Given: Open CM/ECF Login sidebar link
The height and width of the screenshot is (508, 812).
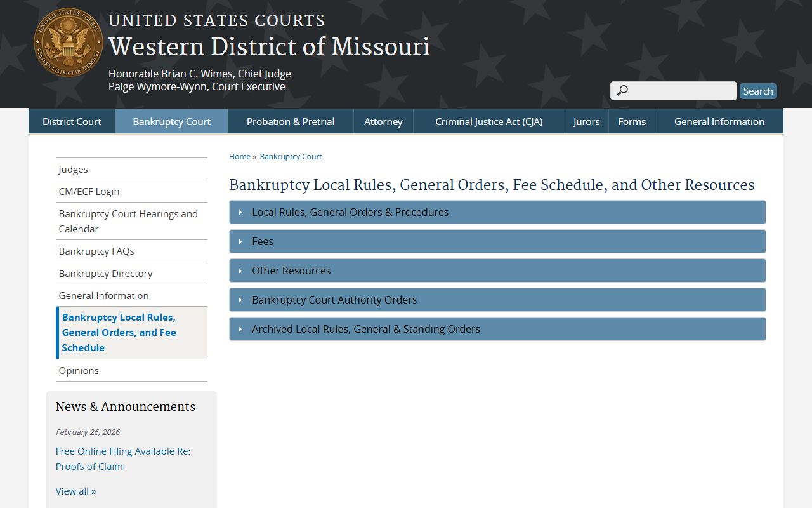Looking at the screenshot, I should pyautogui.click(x=131, y=191).
